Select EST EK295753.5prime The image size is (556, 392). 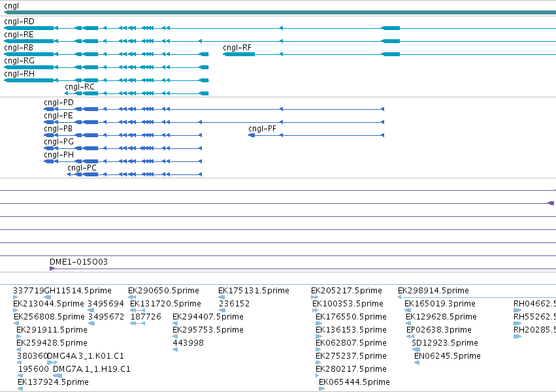208,330
